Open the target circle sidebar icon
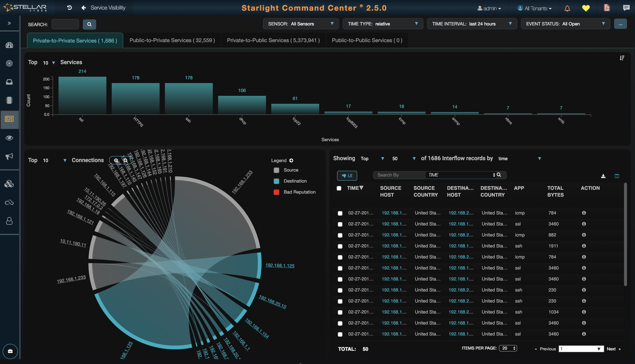Viewport: 635px width, 364px height. point(9,63)
